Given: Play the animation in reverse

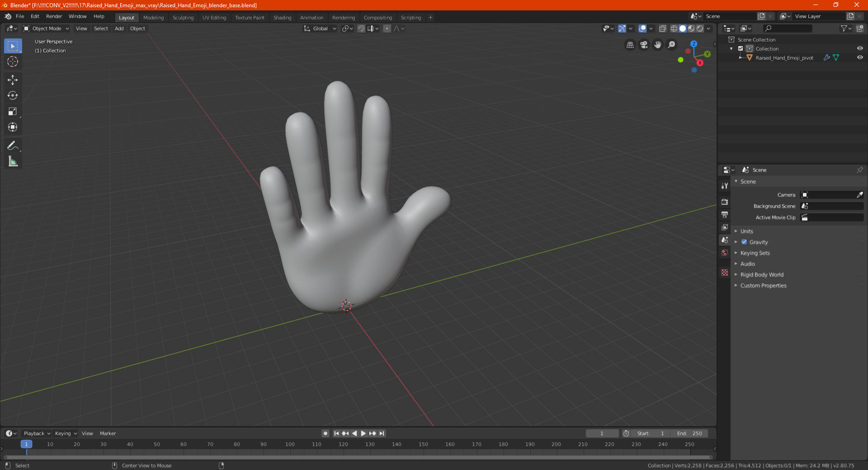Looking at the screenshot, I should click(354, 433).
